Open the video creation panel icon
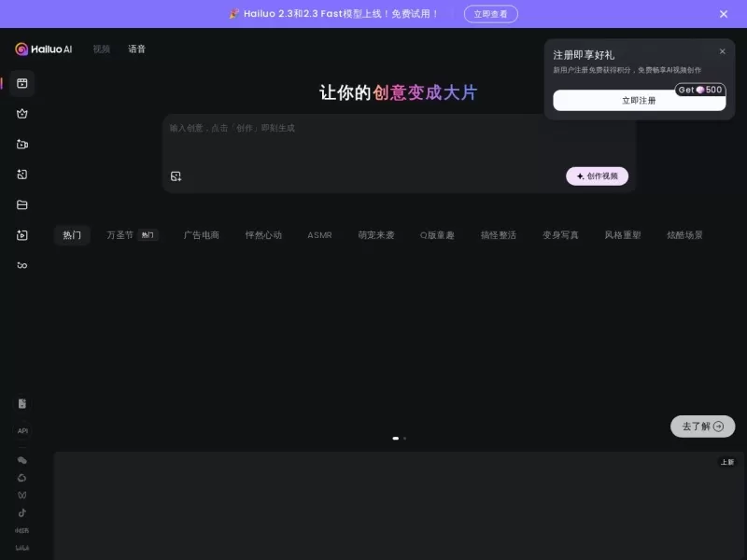The height and width of the screenshot is (560, 747). pyautogui.click(x=22, y=84)
